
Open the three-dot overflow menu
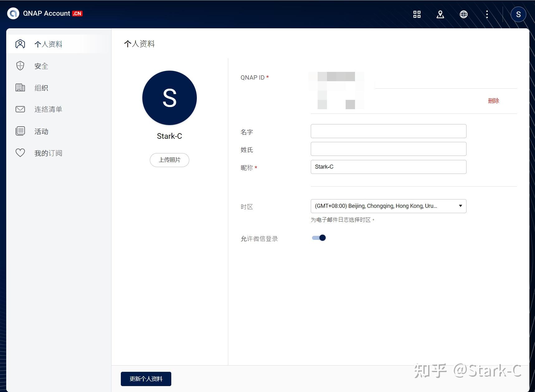pos(487,15)
